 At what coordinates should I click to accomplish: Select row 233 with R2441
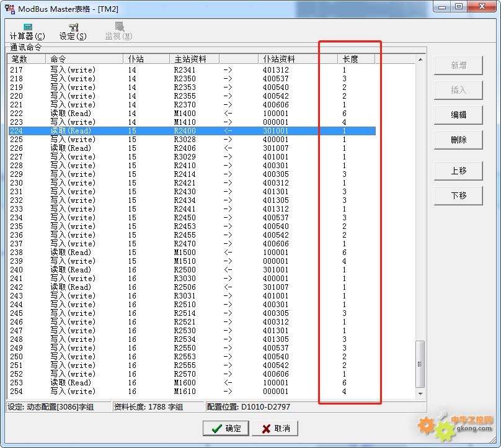(192, 209)
